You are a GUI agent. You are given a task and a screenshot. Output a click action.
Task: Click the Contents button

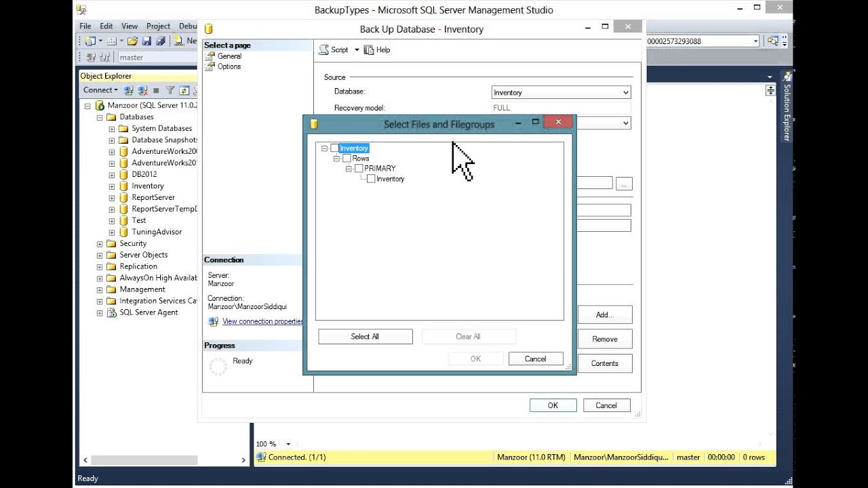coord(605,363)
